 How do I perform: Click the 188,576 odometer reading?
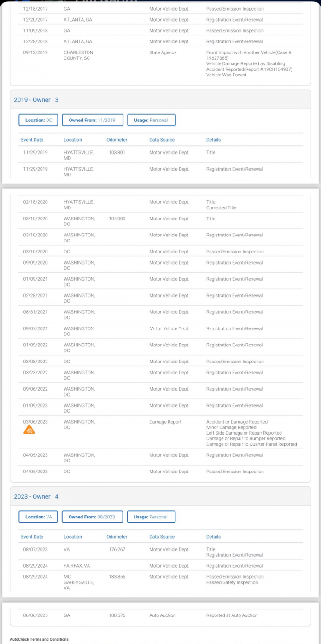(x=117, y=615)
